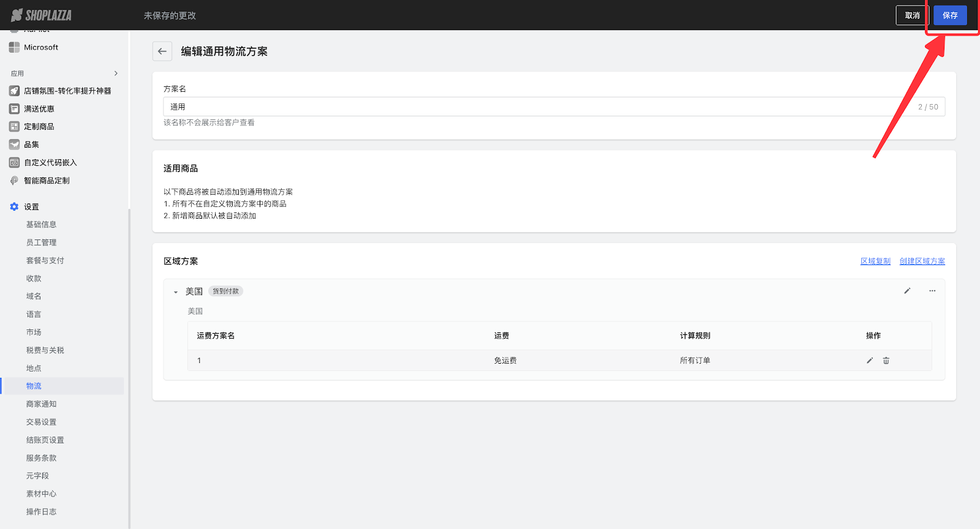Image resolution: width=980 pixels, height=529 pixels.
Task: Click pencil icon for shipping rate 1
Action: point(870,361)
